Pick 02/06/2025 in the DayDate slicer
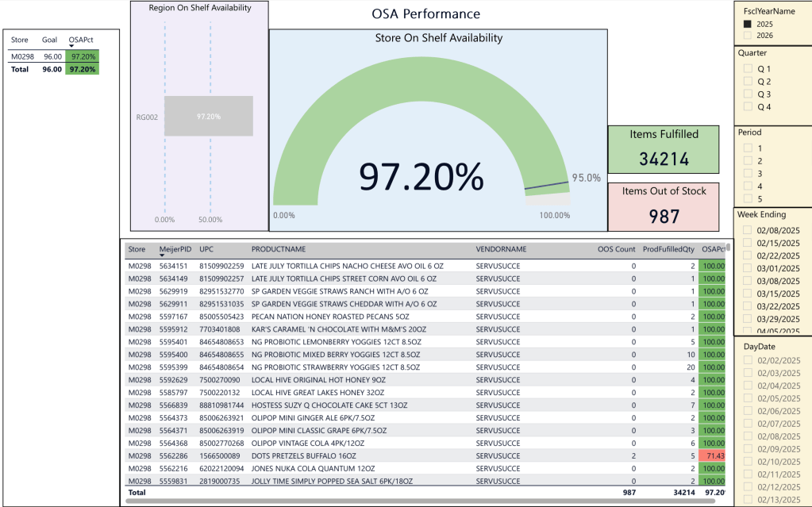812x507 pixels. coord(747,411)
